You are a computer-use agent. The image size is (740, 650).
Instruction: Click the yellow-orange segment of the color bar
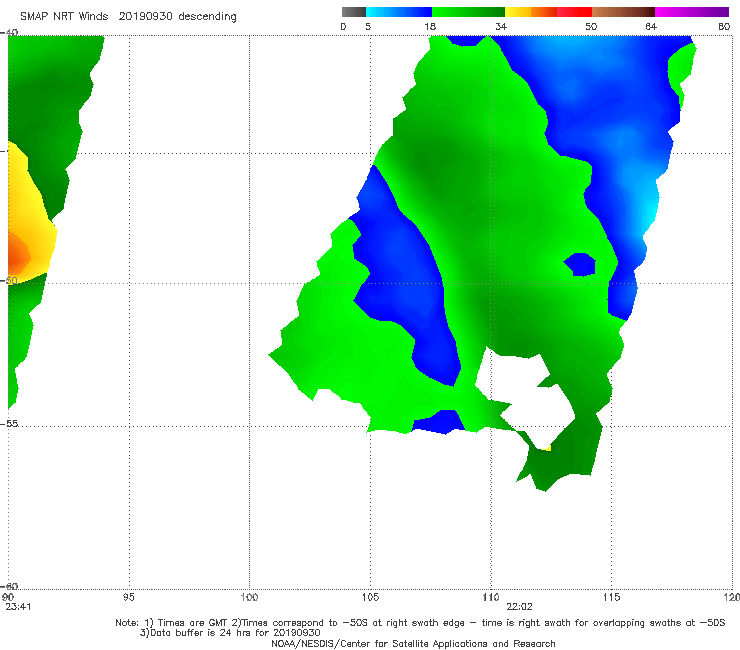pyautogui.click(x=530, y=12)
